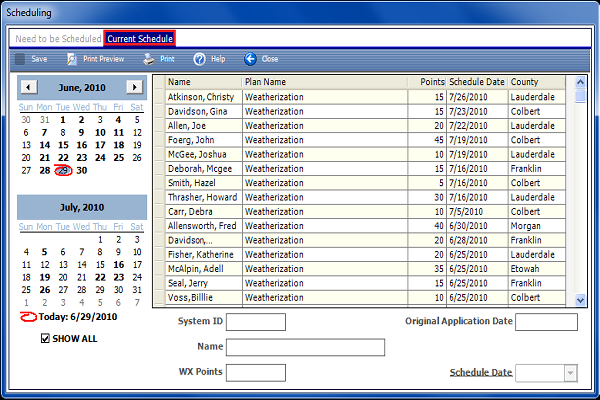Select the Current Schedule tab
Screen dimensions: 600x400
pyautogui.click(x=140, y=38)
